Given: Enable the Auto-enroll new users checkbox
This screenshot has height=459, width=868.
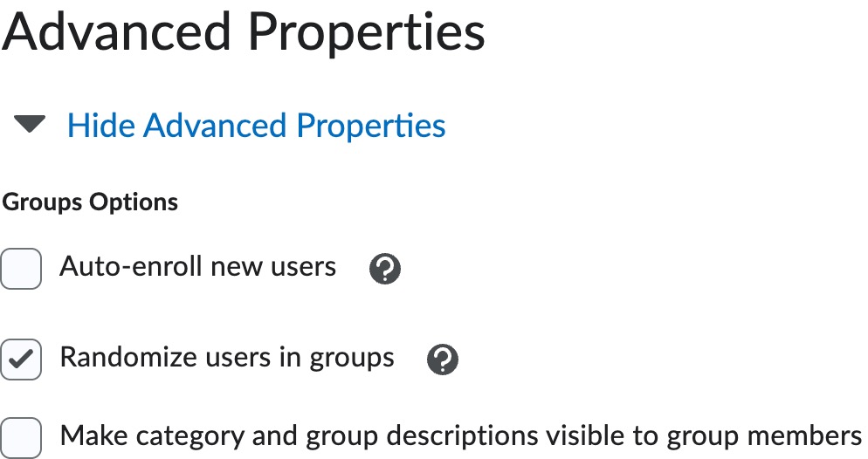Looking at the screenshot, I should point(21,268).
